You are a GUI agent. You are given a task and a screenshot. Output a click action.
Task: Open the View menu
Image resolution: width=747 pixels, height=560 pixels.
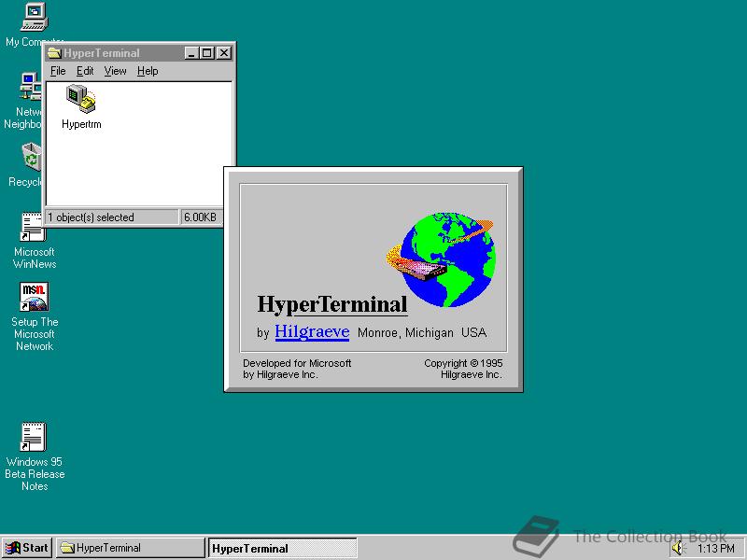(115, 71)
